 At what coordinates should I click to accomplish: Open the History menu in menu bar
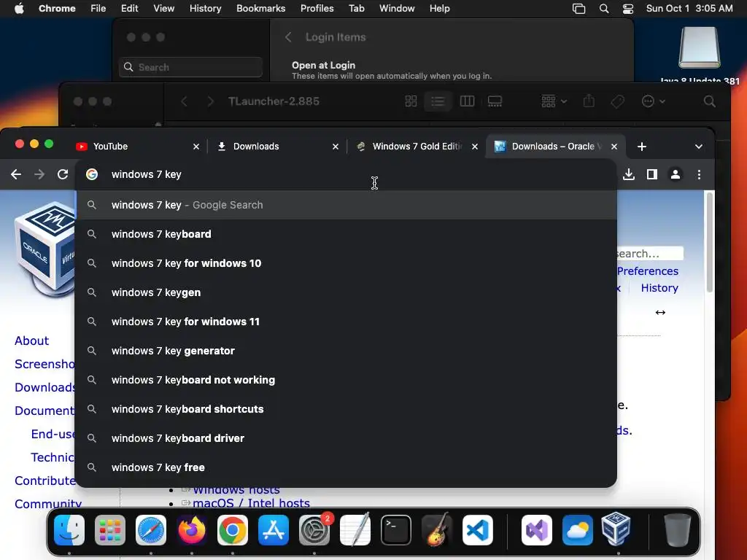tap(205, 9)
